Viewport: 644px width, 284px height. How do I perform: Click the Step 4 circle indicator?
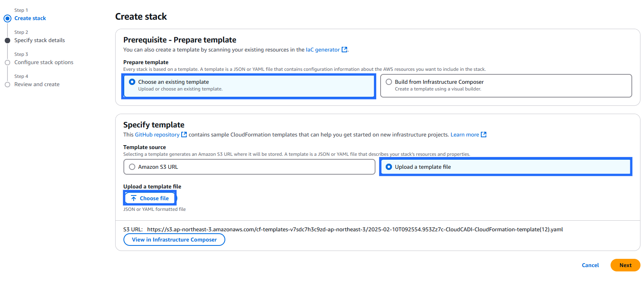click(x=7, y=85)
